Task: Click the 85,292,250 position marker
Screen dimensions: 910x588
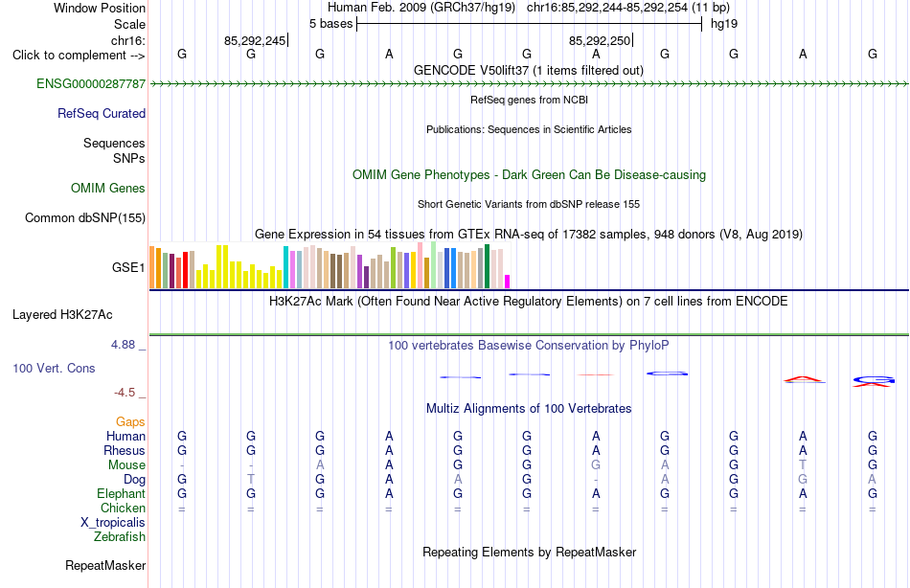Action: [x=600, y=40]
